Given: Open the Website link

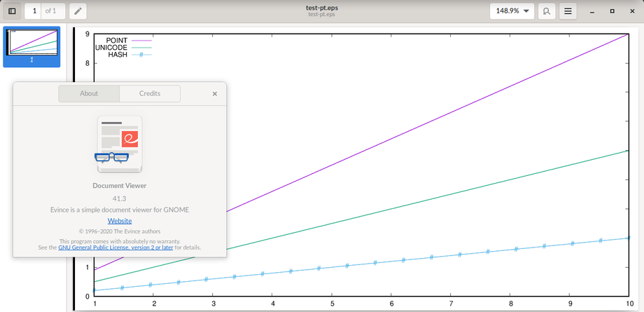Looking at the screenshot, I should tap(119, 221).
